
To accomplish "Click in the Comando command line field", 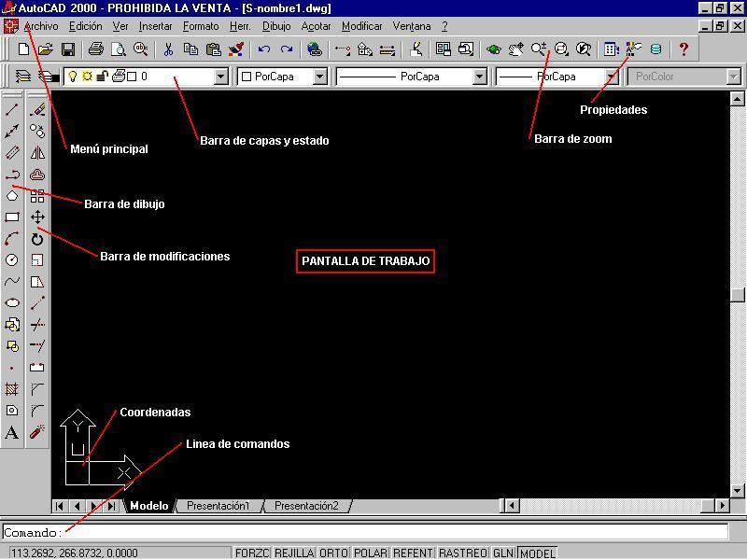I will coord(365,532).
